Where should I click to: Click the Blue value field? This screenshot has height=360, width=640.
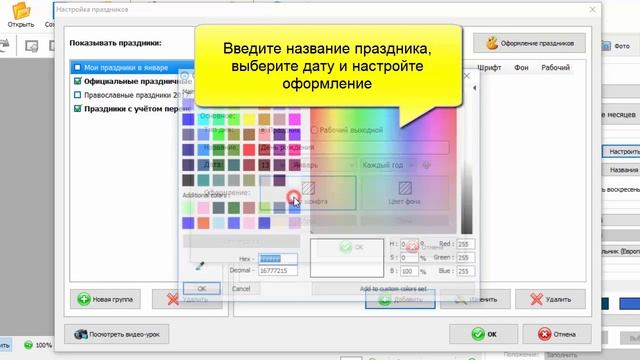pos(465,271)
